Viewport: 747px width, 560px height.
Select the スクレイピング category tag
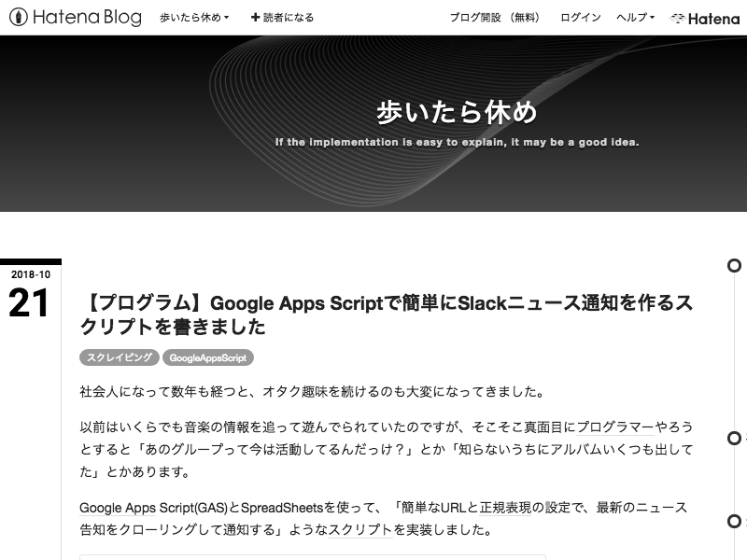tap(120, 357)
